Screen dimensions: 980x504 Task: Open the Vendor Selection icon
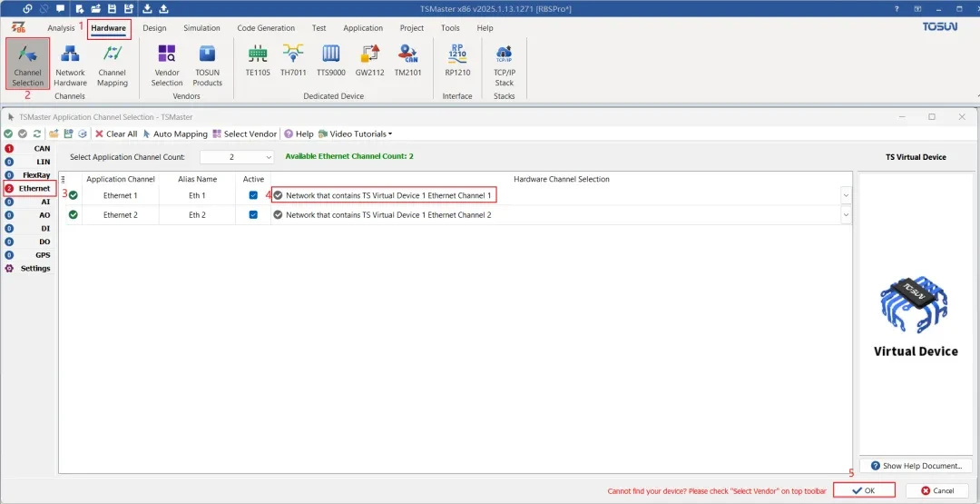[167, 64]
